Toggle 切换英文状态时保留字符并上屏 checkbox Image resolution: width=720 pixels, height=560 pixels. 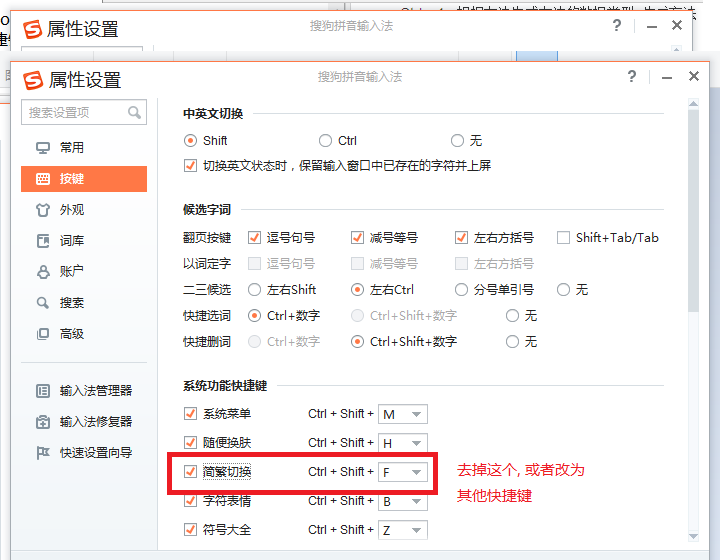(x=190, y=166)
